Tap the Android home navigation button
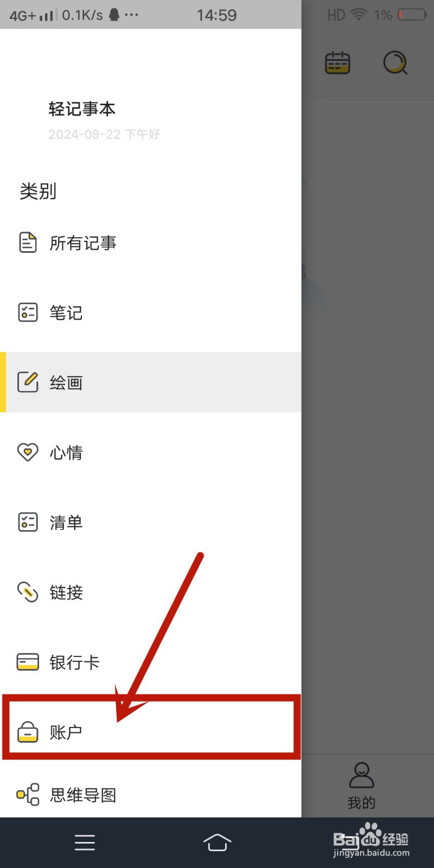 [x=217, y=843]
